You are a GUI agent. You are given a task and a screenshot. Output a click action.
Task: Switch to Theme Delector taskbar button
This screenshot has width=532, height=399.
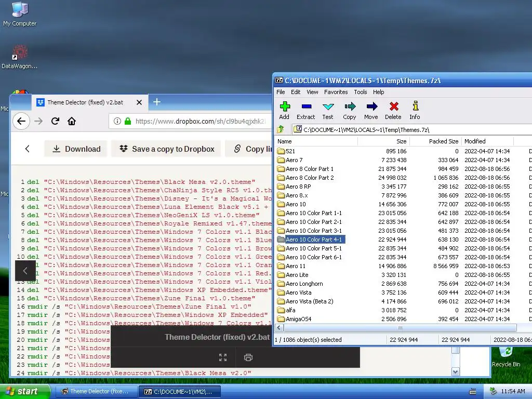coord(96,392)
